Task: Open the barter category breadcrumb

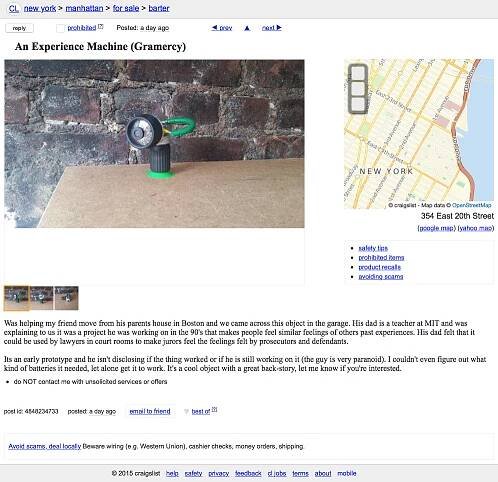Action: pos(159,8)
